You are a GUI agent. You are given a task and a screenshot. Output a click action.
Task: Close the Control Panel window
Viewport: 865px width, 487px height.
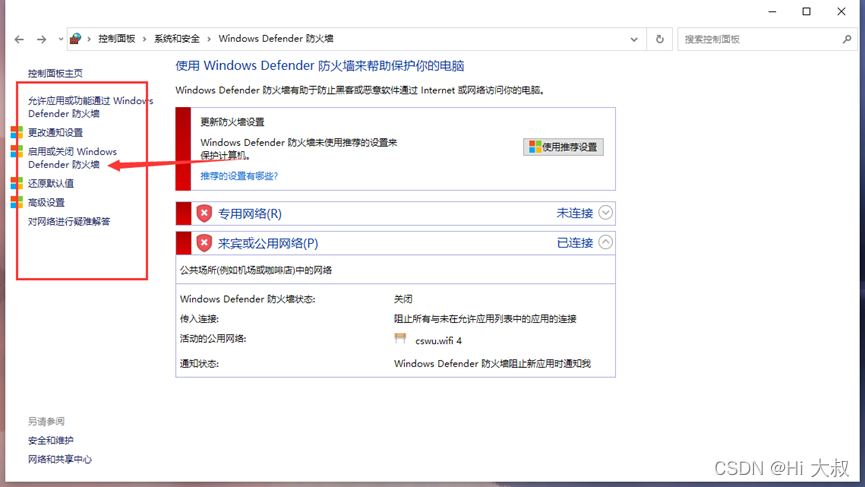pos(841,12)
